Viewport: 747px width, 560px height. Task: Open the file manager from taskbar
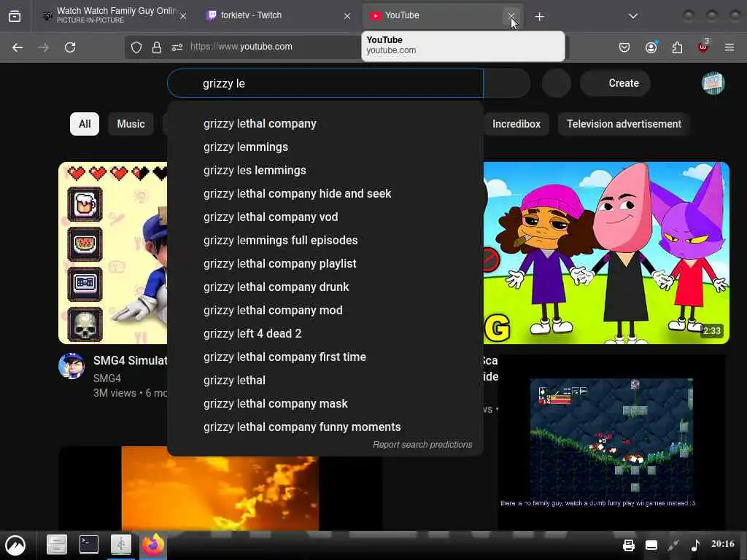(x=57, y=544)
